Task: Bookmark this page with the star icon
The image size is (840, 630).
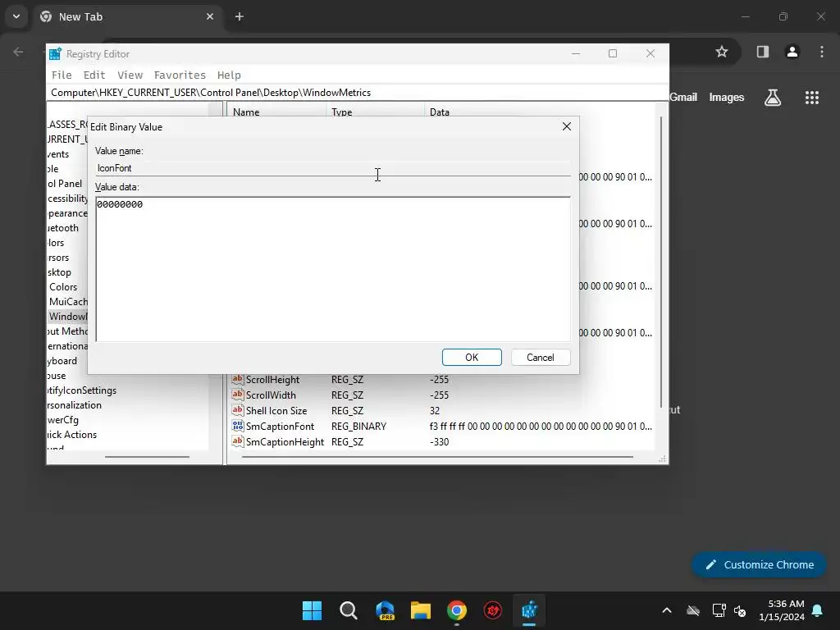Action: (x=722, y=52)
